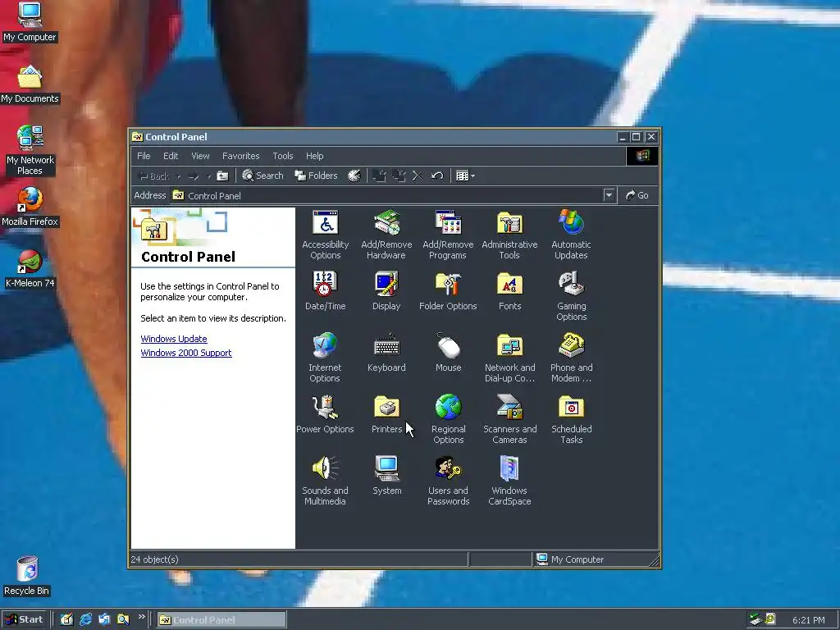Open the Edit menu
The width and height of the screenshot is (840, 630).
coord(171,156)
